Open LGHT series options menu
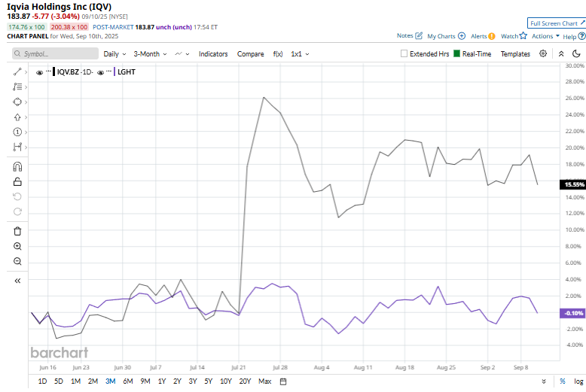 108,71
